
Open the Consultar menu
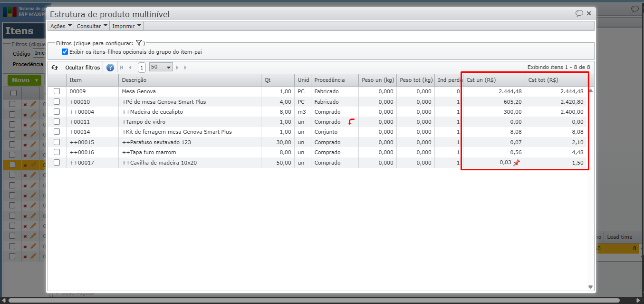point(92,26)
